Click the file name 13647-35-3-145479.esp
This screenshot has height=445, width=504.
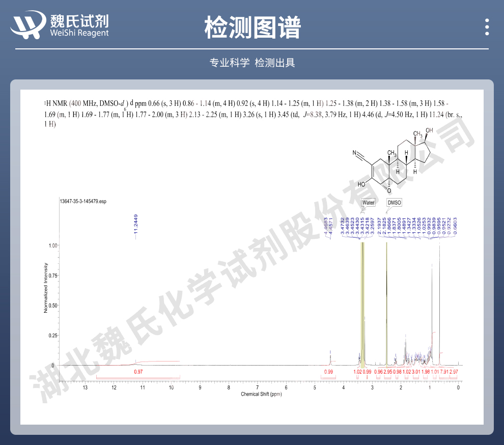(x=83, y=201)
